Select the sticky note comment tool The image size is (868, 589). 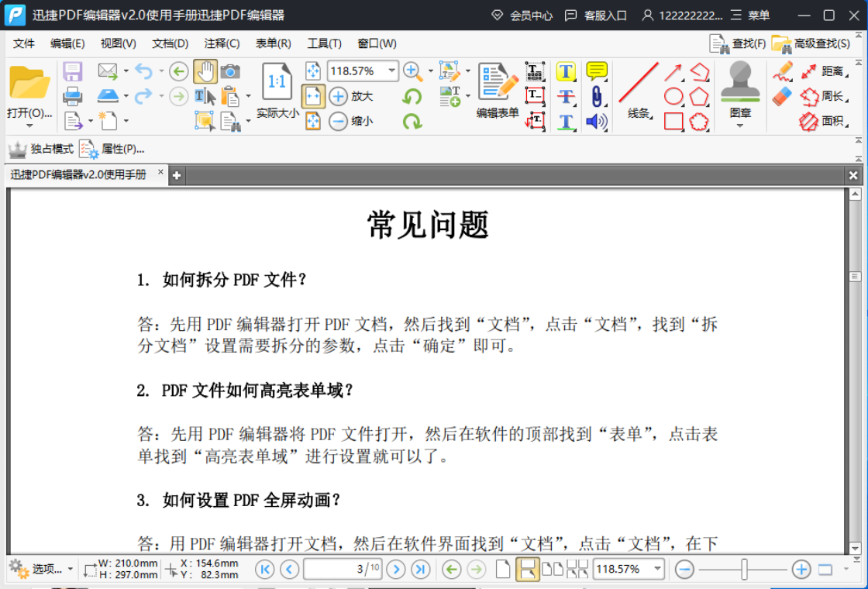pyautogui.click(x=596, y=71)
